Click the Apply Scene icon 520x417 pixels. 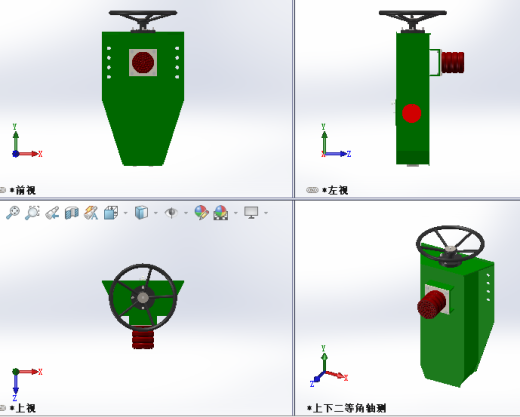coord(221,212)
